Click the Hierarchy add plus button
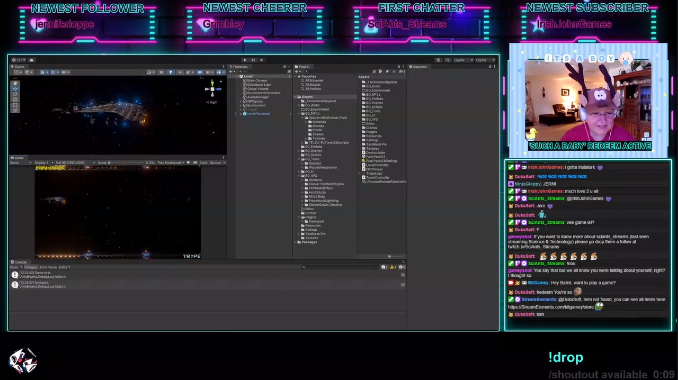Screen dimensions: 678x380 pyautogui.click(x=231, y=71)
